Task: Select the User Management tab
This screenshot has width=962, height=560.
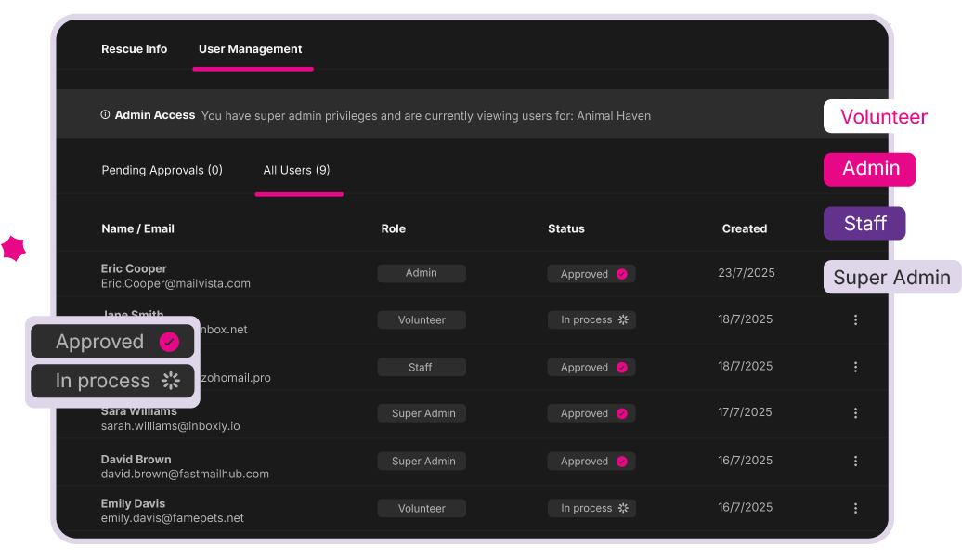Action: click(x=251, y=49)
